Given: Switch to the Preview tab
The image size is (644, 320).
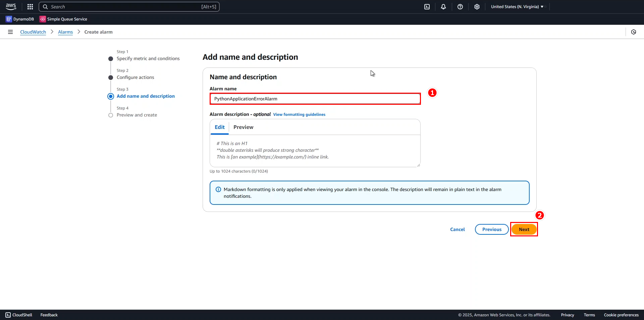Looking at the screenshot, I should point(244,127).
